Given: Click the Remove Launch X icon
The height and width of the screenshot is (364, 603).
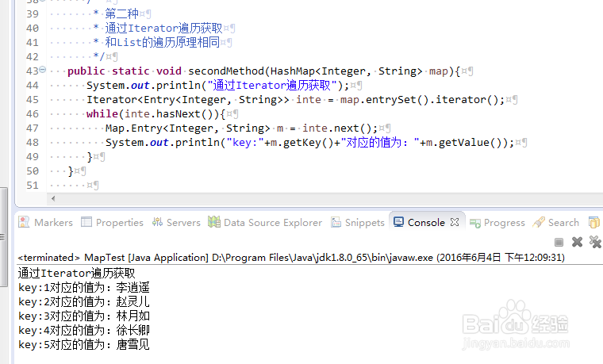Looking at the screenshot, I should [x=577, y=242].
